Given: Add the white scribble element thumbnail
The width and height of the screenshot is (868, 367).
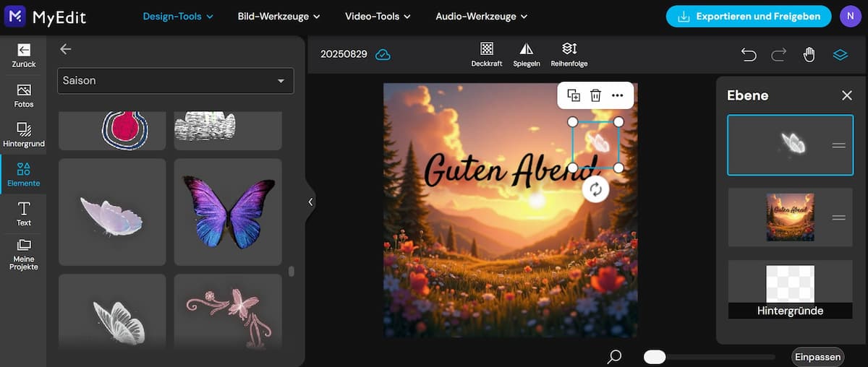Looking at the screenshot, I should tap(228, 131).
